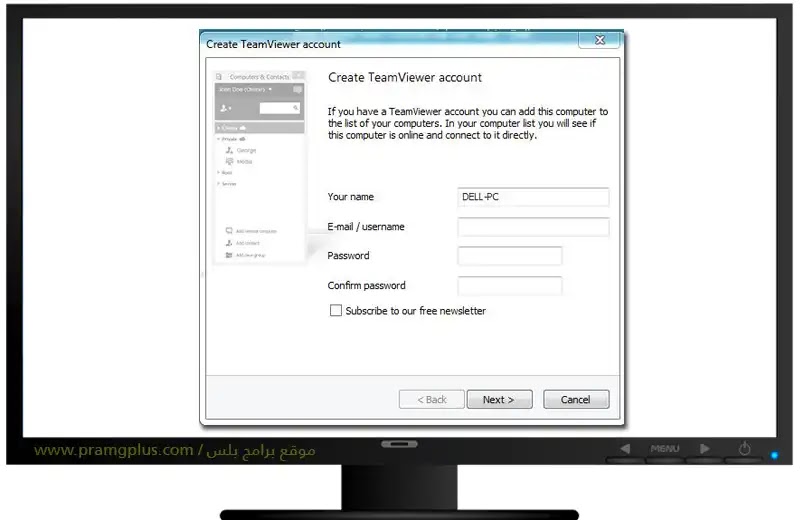Select the Confirm password input field
Screen dimensions: 800x520
click(x=510, y=286)
